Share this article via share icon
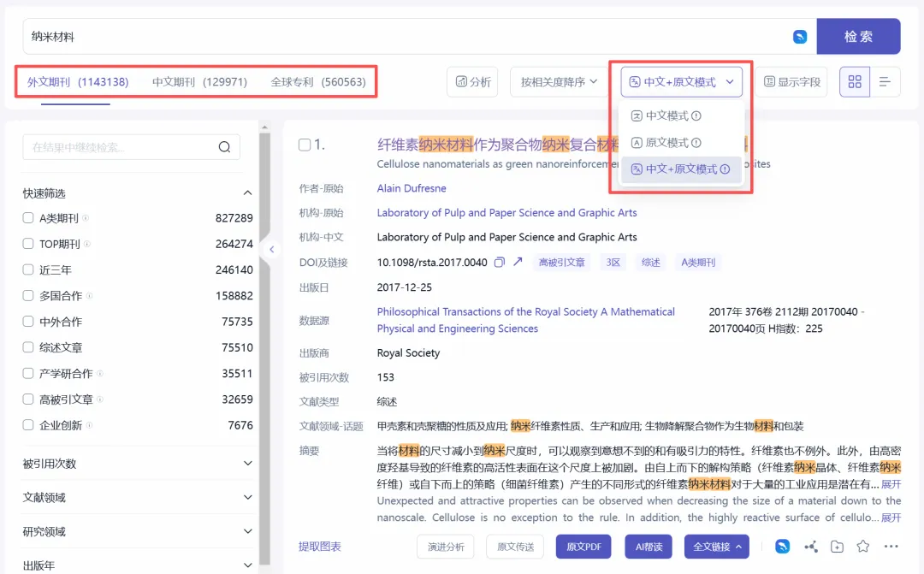Image resolution: width=924 pixels, height=574 pixels. [x=811, y=547]
